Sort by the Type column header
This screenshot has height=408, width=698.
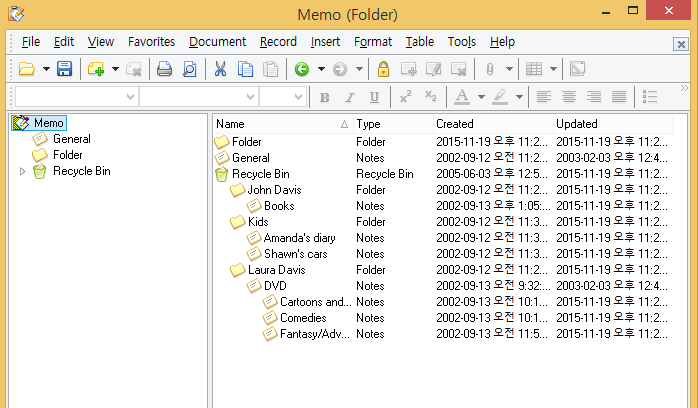coord(394,124)
